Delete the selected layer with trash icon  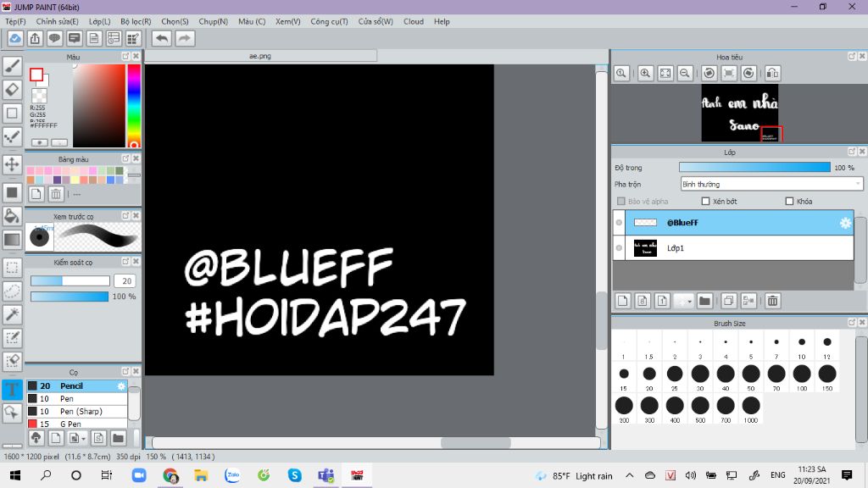773,301
